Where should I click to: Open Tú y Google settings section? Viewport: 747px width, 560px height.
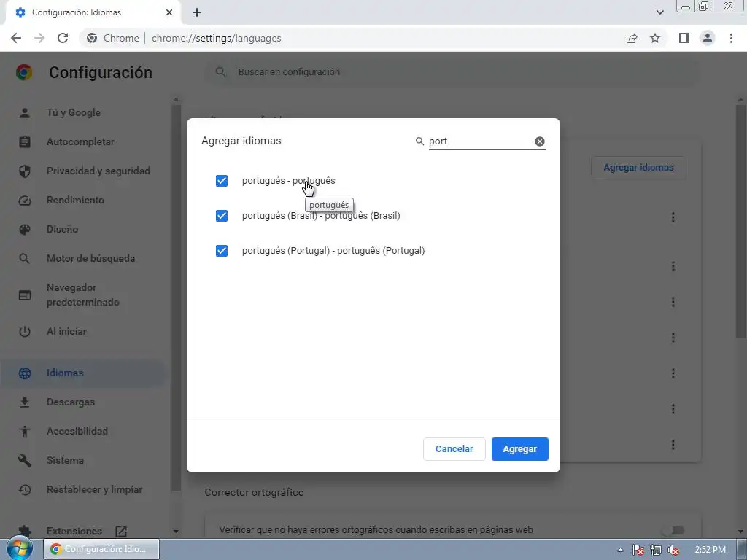tap(74, 113)
